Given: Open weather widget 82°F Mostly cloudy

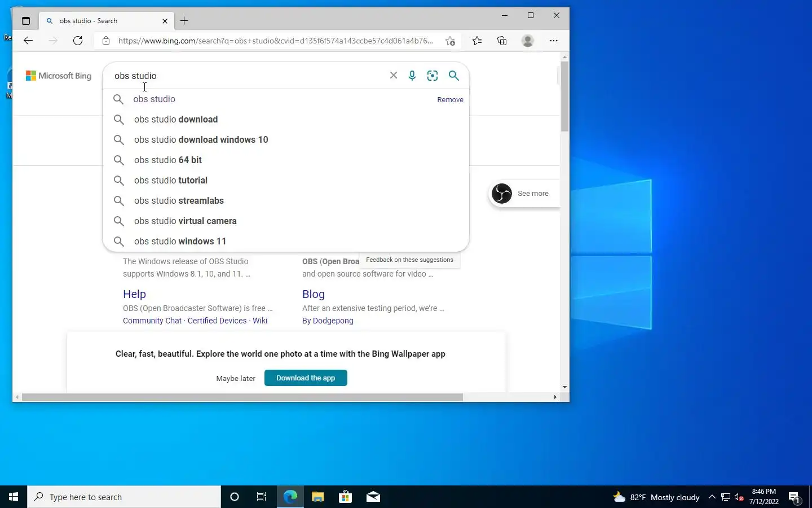Looking at the screenshot, I should [x=656, y=497].
